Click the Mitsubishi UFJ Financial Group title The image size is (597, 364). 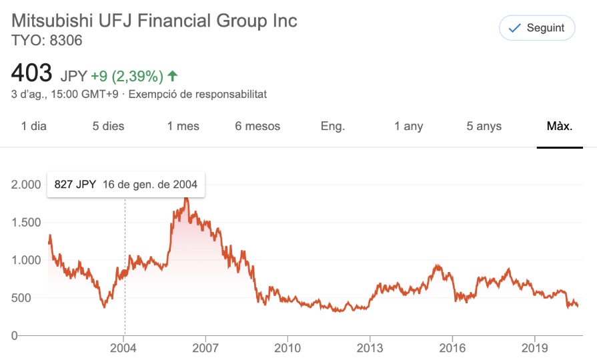click(155, 20)
